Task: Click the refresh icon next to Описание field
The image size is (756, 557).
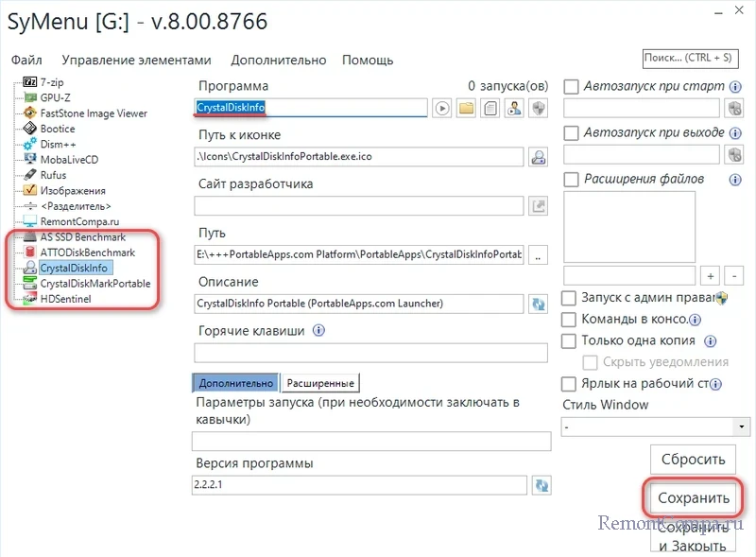Action: (539, 304)
